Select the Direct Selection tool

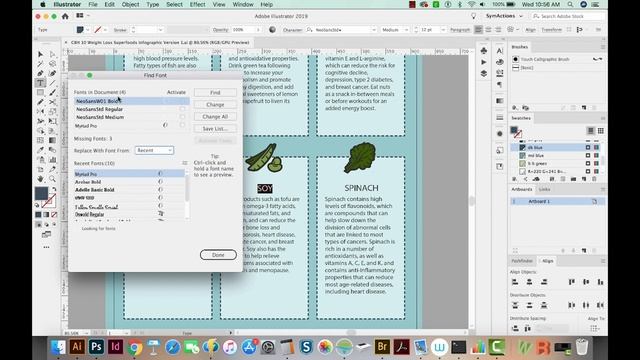click(x=53, y=54)
